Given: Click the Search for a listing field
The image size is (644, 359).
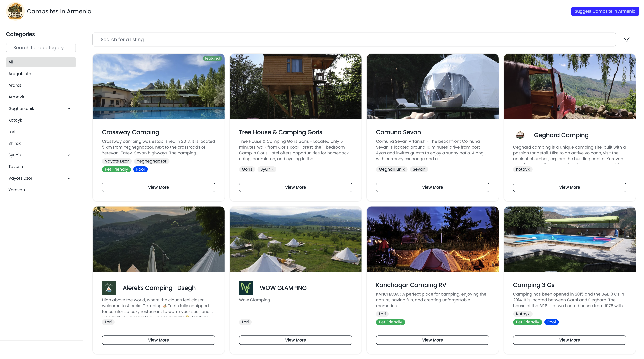Looking at the screenshot, I should coord(354,40).
